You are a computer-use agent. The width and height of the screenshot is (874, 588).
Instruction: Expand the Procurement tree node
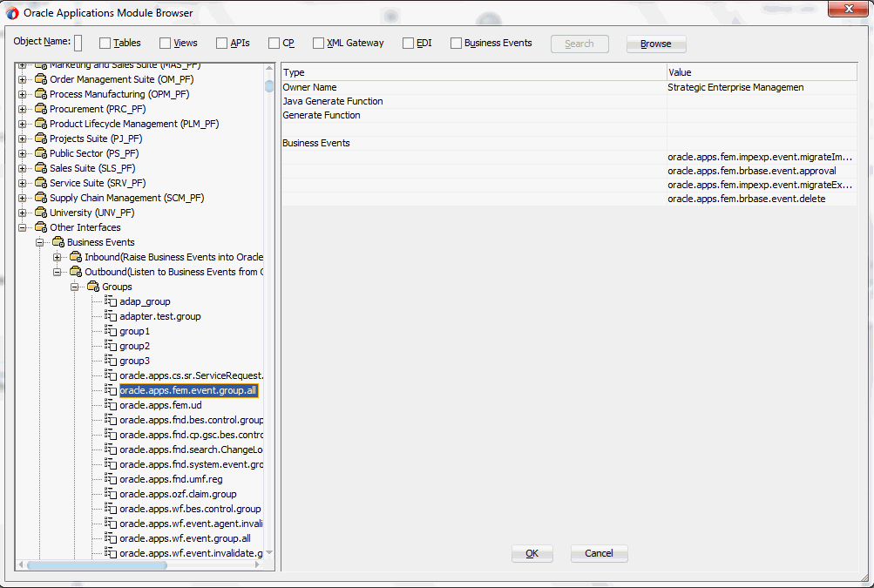pos(23,109)
